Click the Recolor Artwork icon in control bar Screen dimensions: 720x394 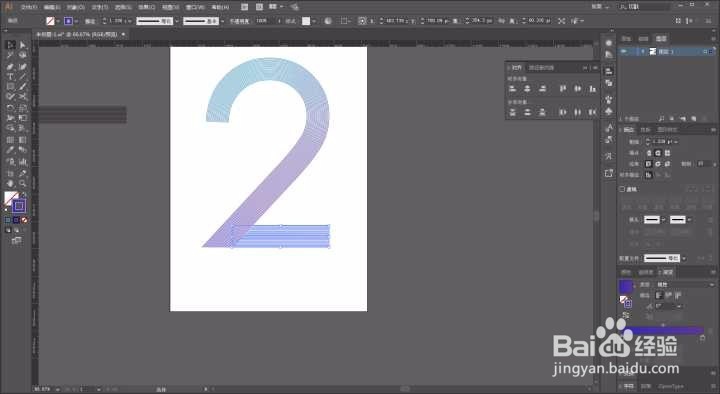click(x=328, y=21)
